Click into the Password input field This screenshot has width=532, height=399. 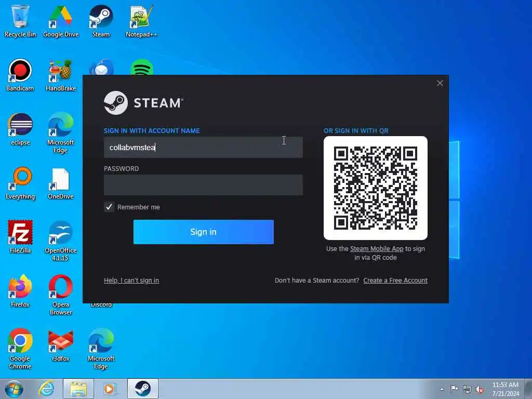(203, 185)
